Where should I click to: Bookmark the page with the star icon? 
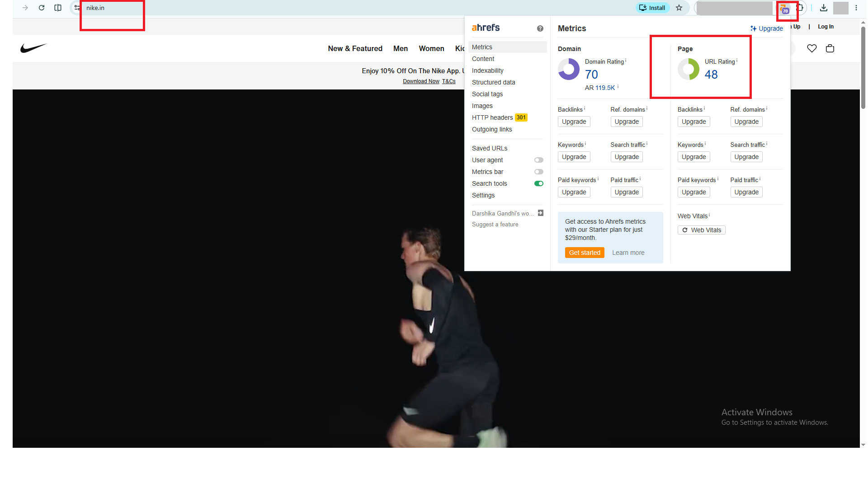679,8
